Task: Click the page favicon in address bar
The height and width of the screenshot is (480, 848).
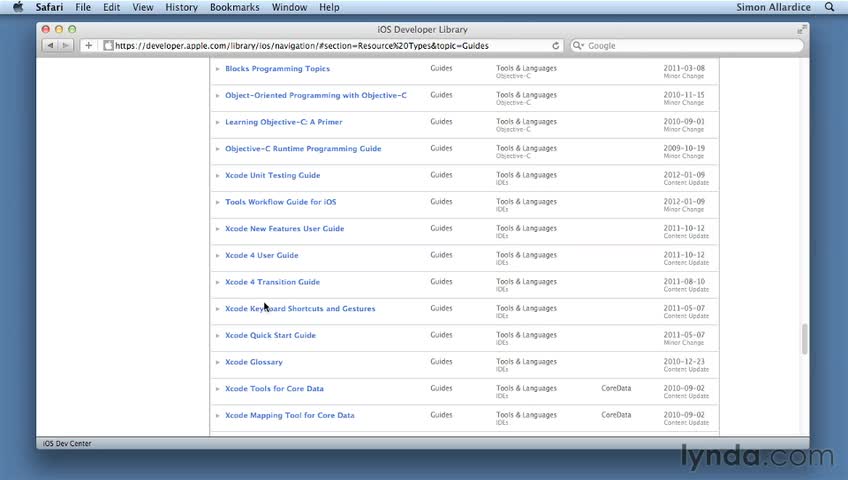Action: coord(108,45)
